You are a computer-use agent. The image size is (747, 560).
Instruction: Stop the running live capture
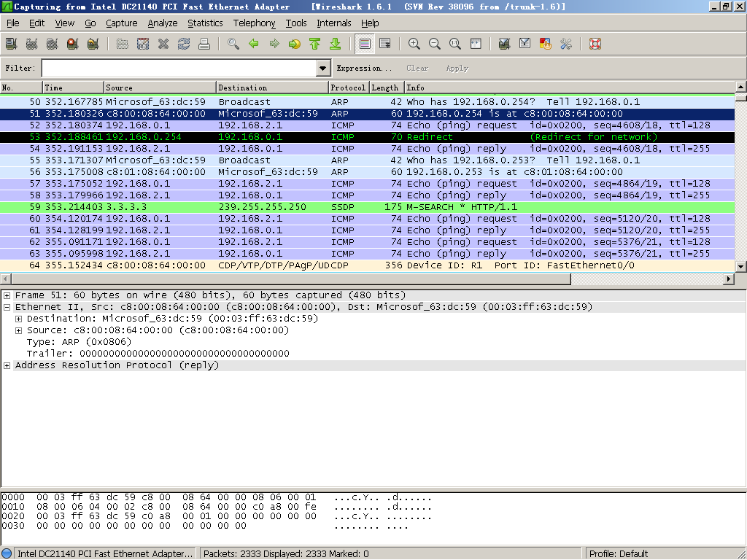[72, 44]
